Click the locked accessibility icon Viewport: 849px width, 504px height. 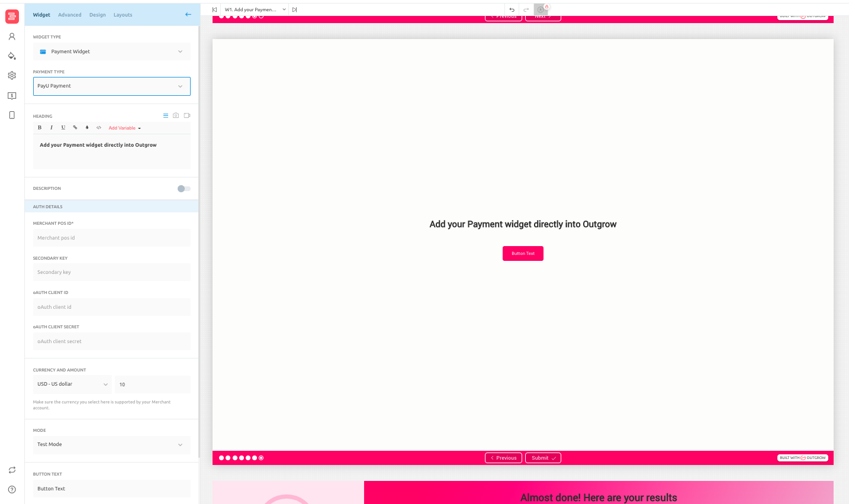[x=541, y=9]
